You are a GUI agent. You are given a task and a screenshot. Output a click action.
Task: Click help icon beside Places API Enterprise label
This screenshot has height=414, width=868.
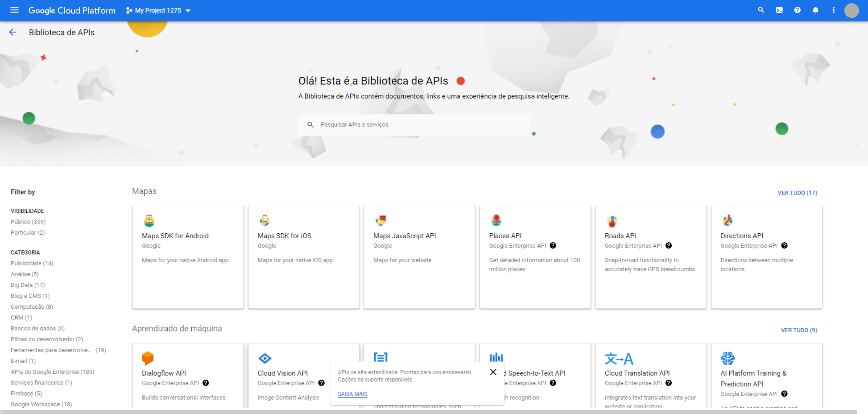553,246
